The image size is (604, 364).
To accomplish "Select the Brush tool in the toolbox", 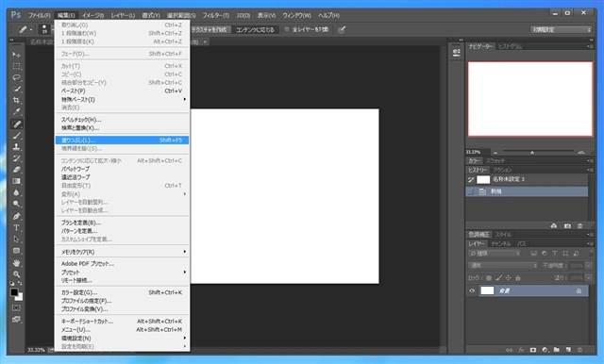I will 16,136.
